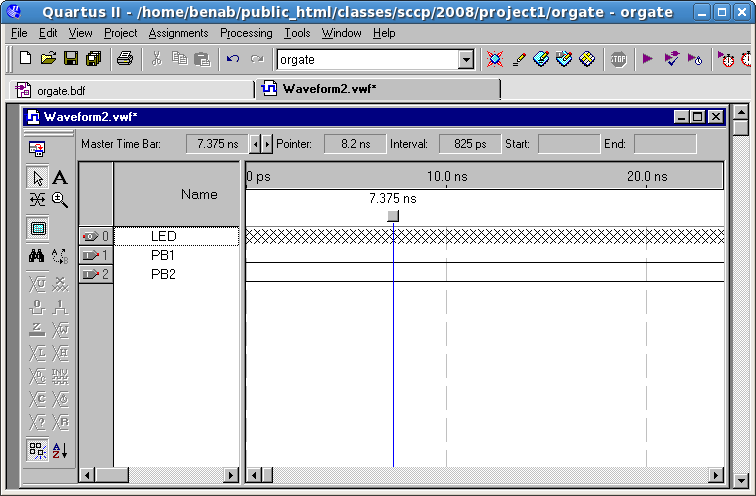
Task: Click the Undo arrow icon
Action: point(232,59)
